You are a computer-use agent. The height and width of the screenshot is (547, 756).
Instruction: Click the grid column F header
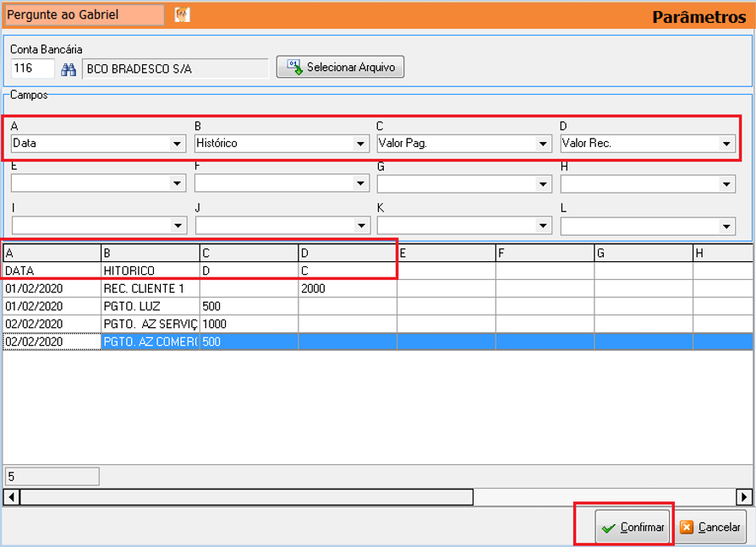coord(545,253)
